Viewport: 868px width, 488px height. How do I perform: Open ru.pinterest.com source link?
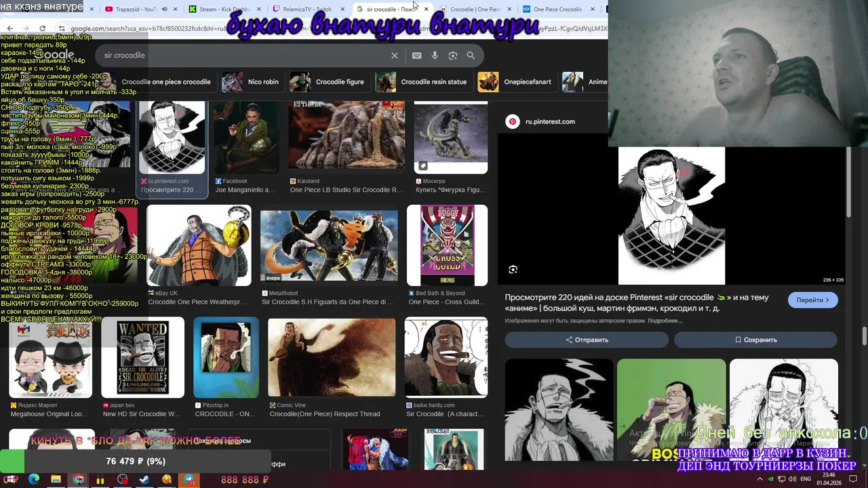[550, 121]
